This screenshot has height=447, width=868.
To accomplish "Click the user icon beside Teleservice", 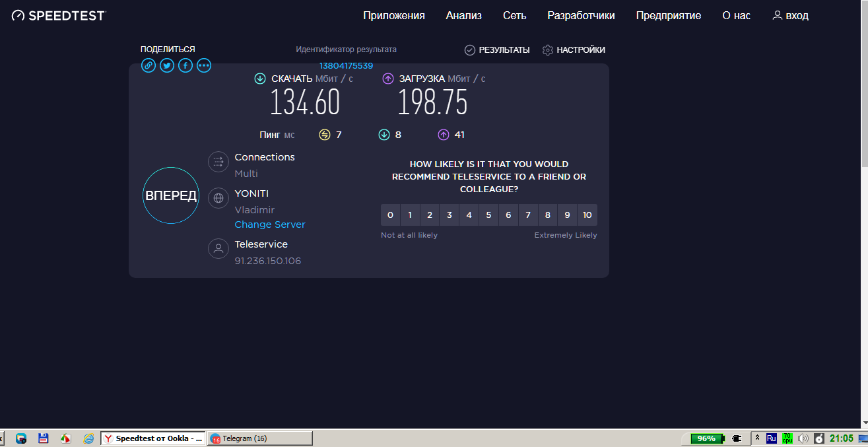I will click(x=218, y=248).
